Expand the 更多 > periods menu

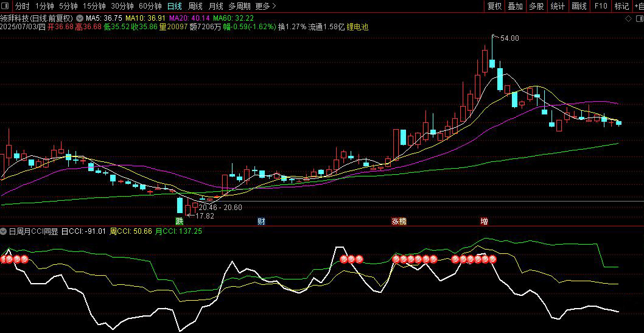click(x=266, y=6)
